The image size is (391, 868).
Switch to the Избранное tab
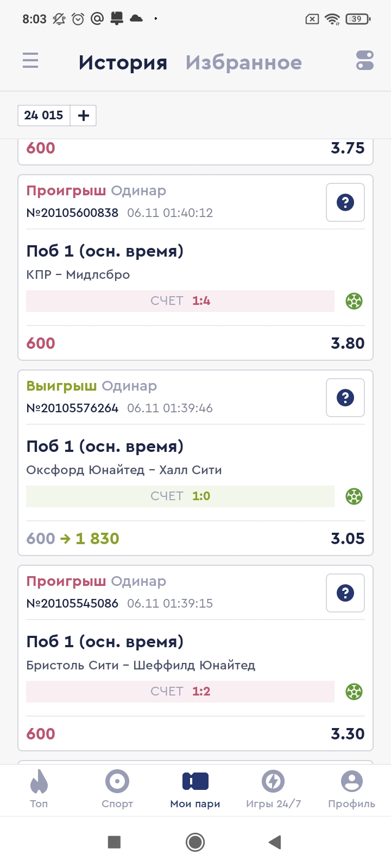click(x=243, y=62)
